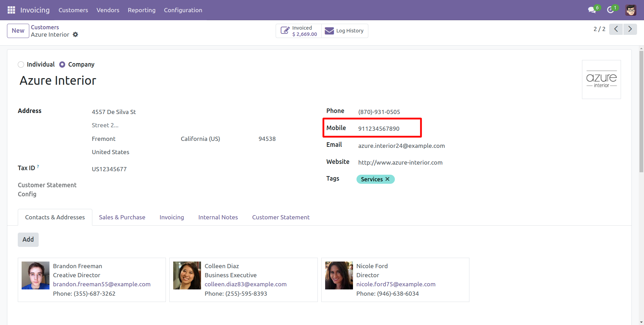Image resolution: width=644 pixels, height=325 pixels.
Task: Click the Azure Interior company logo image
Action: point(601,80)
